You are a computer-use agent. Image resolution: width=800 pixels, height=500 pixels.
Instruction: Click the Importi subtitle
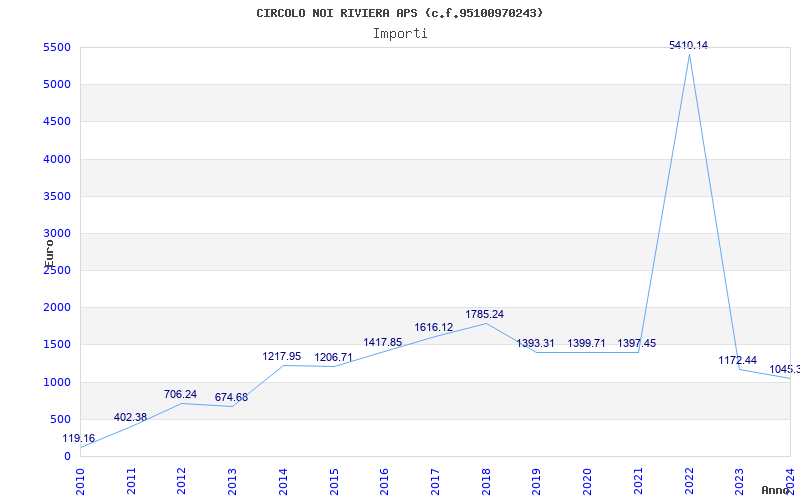pos(400,34)
